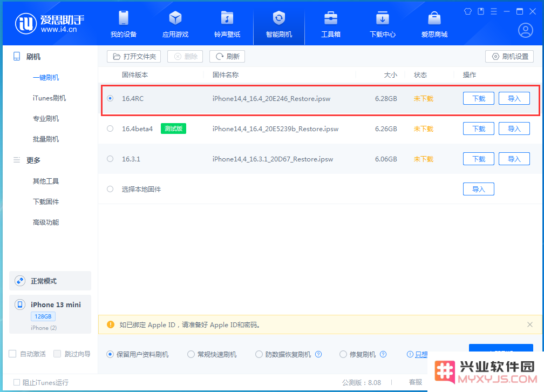The width and height of the screenshot is (544, 392).
Task: Click iPhone14,4_16.3.1_20D67_Restore.ipsw file name
Action: point(273,159)
